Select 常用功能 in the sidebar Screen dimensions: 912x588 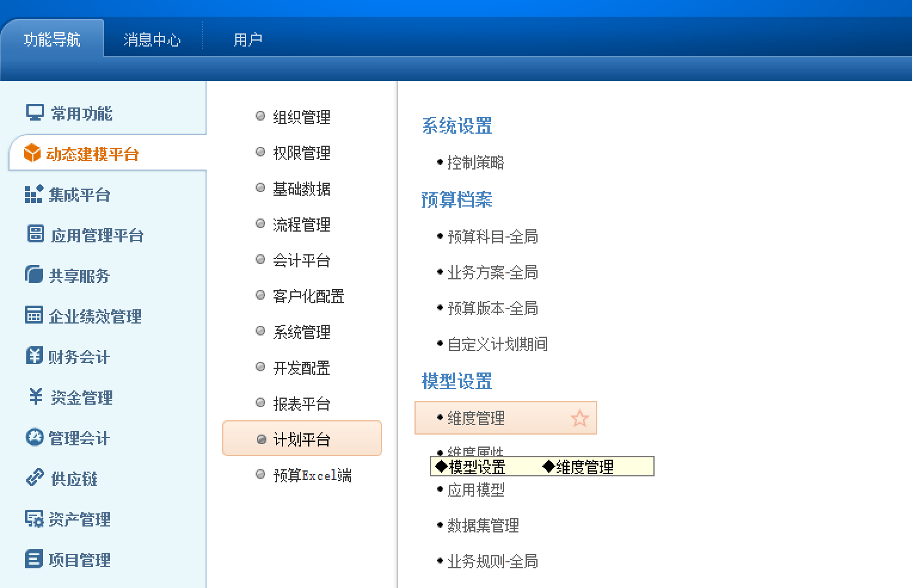coord(82,113)
